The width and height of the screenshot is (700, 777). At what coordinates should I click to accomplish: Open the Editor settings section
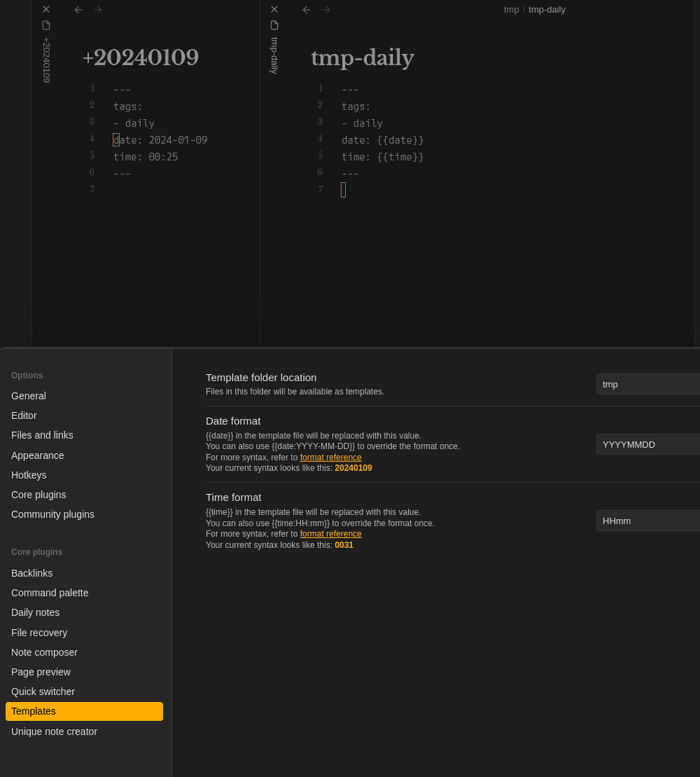pos(24,415)
